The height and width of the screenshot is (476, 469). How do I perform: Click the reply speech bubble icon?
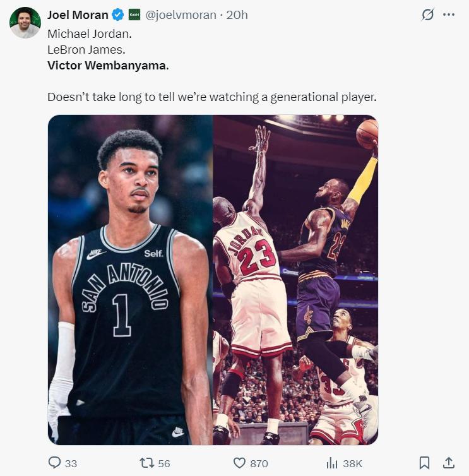coord(55,463)
